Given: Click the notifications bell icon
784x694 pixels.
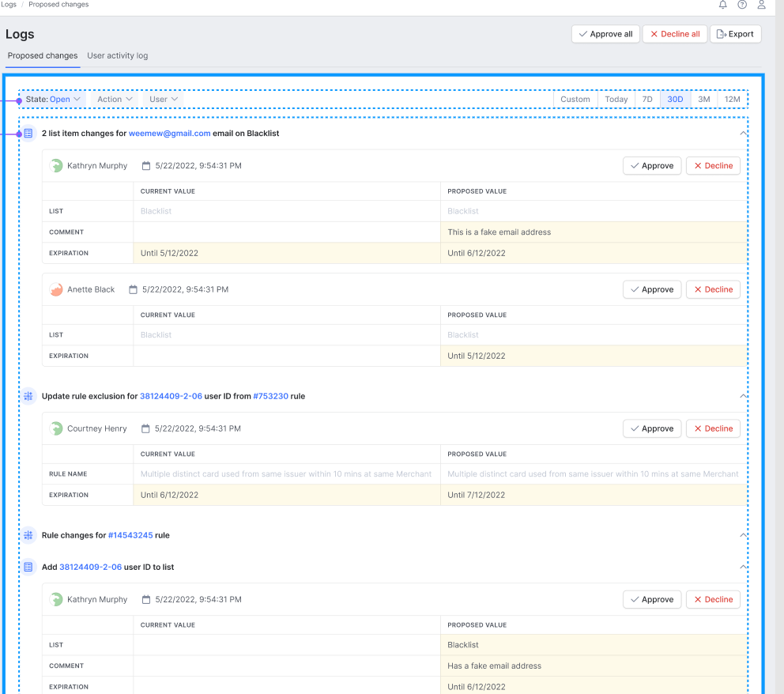Looking at the screenshot, I should pos(722,5).
